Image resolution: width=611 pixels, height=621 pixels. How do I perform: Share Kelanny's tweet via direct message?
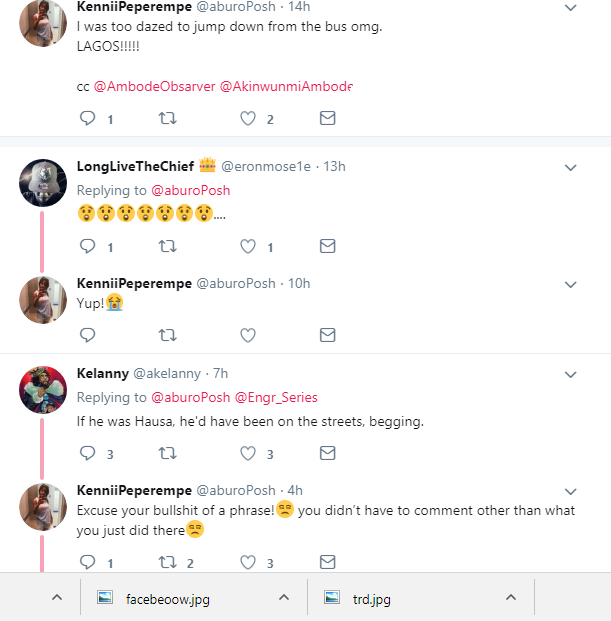327,453
